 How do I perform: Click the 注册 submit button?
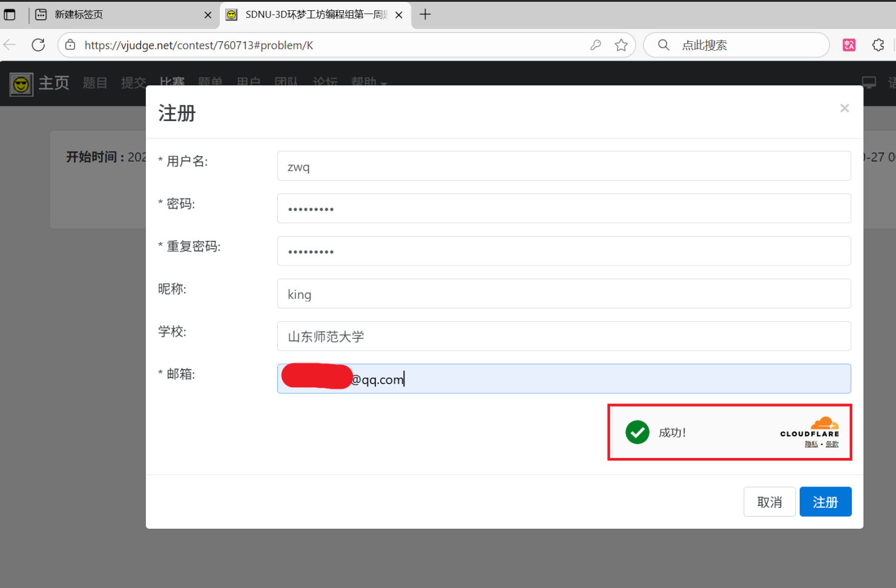(x=825, y=502)
